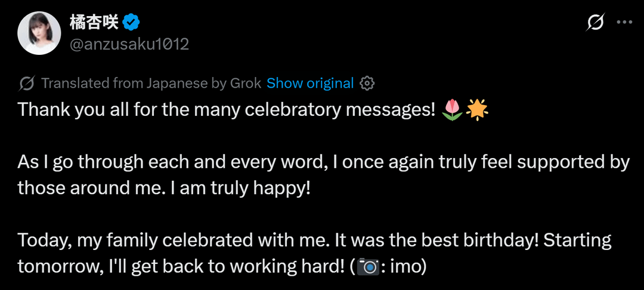Click the "Translated from Japanese by Grok" label

[x=151, y=84]
